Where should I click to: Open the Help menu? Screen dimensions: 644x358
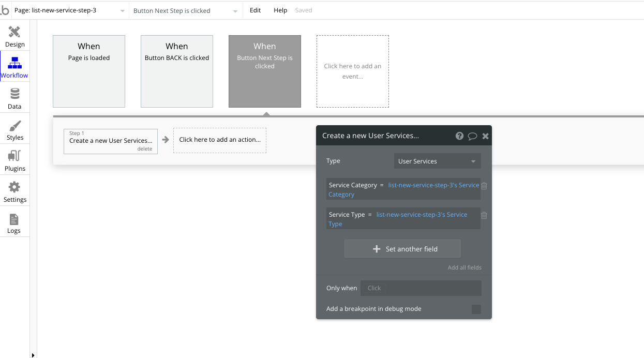[x=280, y=10]
